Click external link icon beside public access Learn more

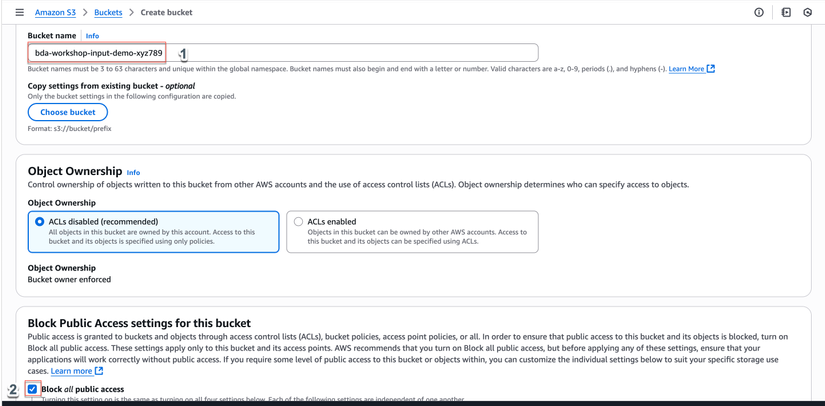pyautogui.click(x=99, y=371)
